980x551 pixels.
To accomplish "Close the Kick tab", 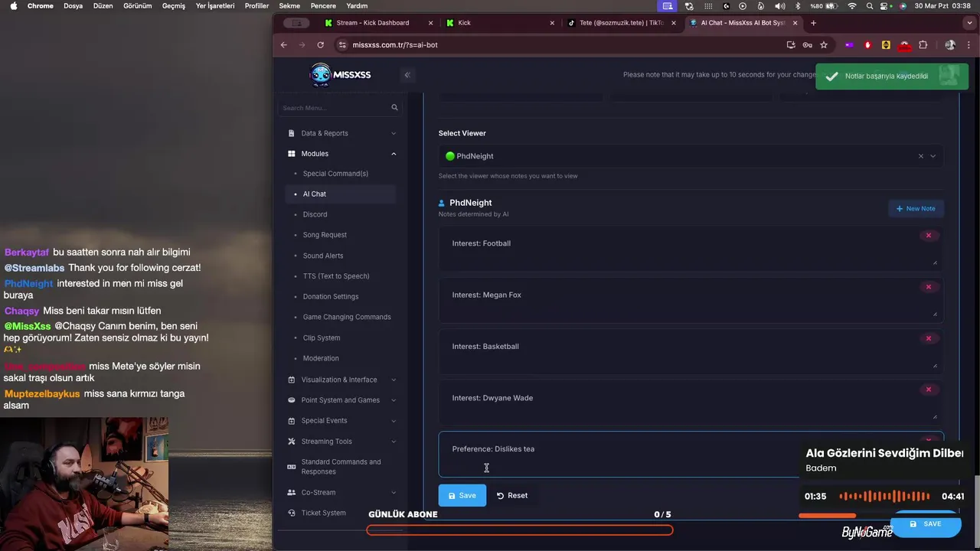I will (x=552, y=23).
